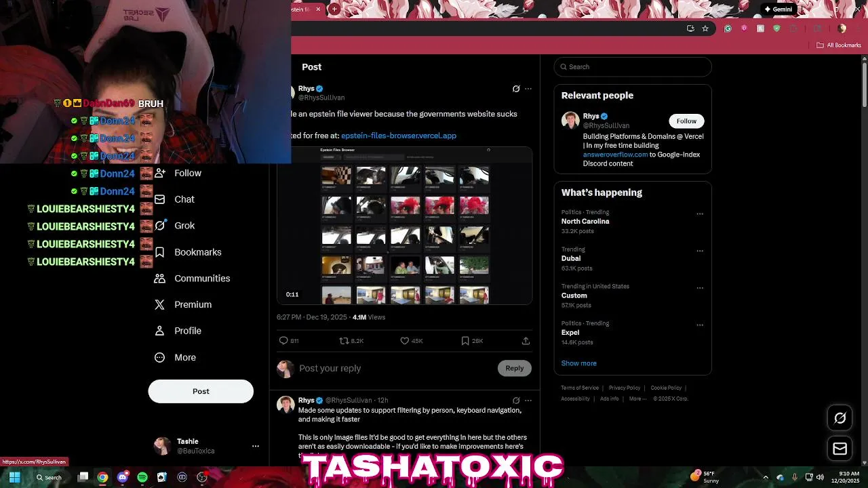This screenshot has height=488, width=868.
Task: Click Rhys avatar in Relevant people
Action: pyautogui.click(x=570, y=121)
